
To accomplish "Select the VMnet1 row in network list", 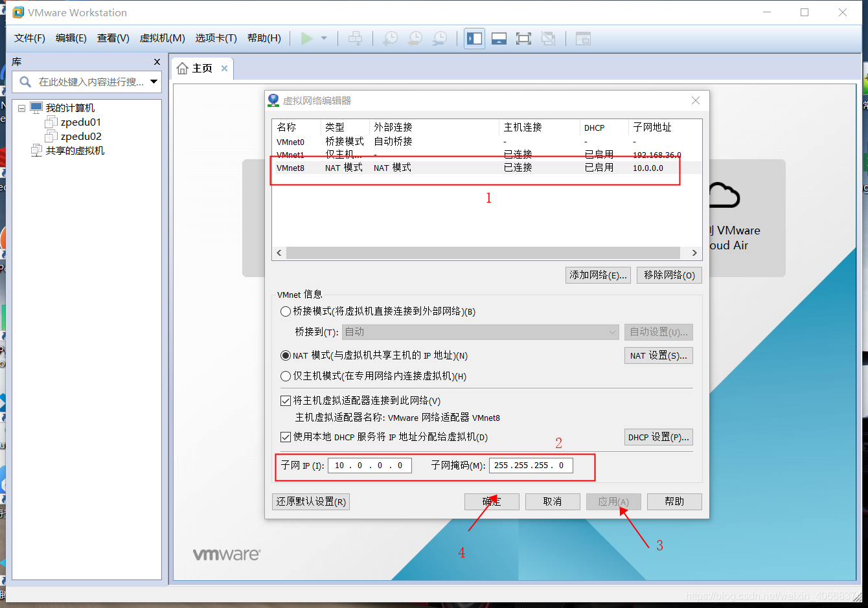I will [486, 155].
